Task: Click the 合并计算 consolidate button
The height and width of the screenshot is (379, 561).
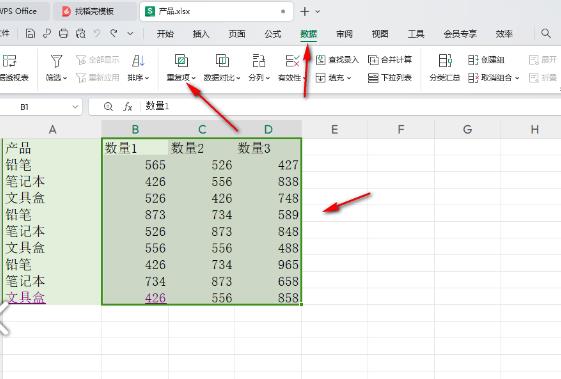Action: 390,60
